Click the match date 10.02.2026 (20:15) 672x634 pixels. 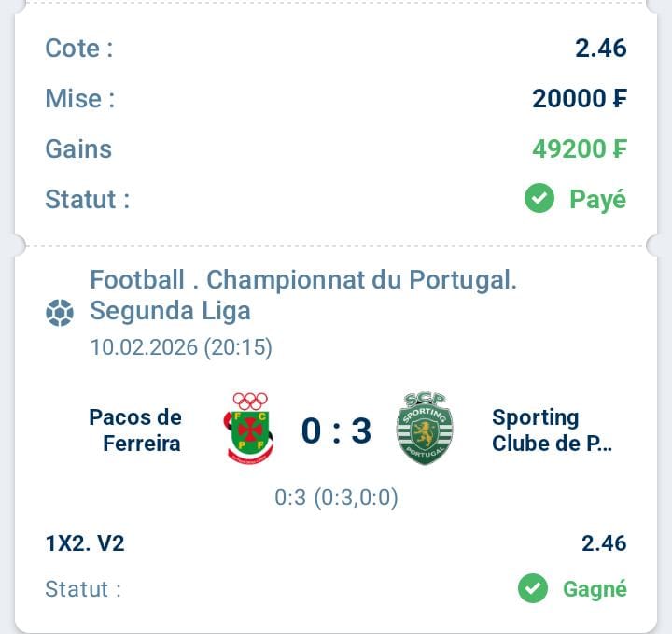pyautogui.click(x=181, y=347)
